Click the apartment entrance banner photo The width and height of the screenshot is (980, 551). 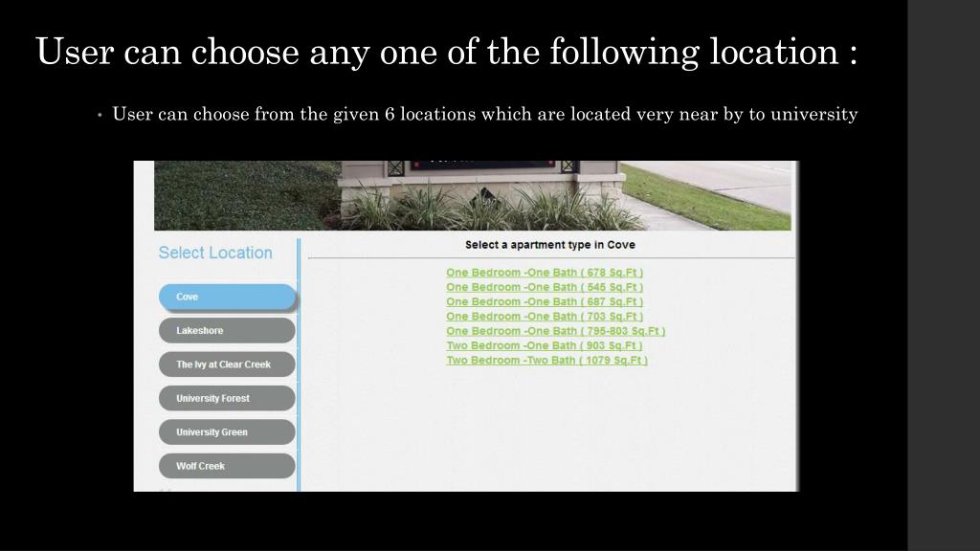473,195
